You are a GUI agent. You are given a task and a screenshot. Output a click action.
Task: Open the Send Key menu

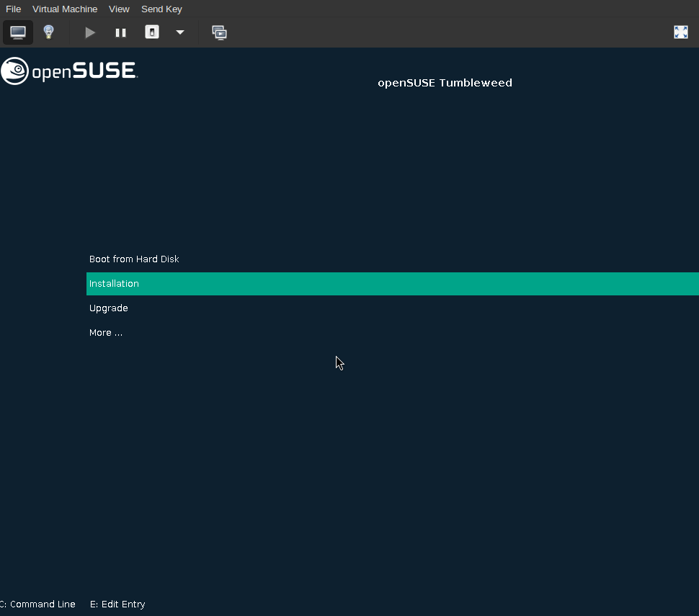(161, 9)
